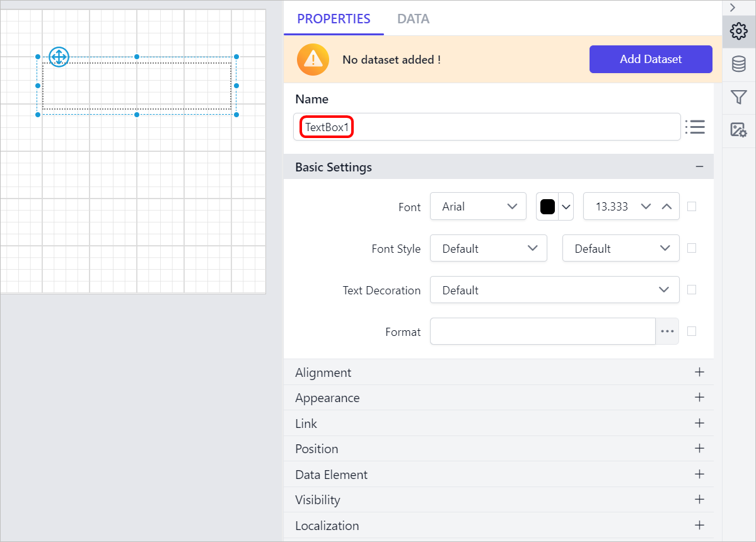The image size is (756, 542).
Task: Expand the Data Element section
Action: 499,475
